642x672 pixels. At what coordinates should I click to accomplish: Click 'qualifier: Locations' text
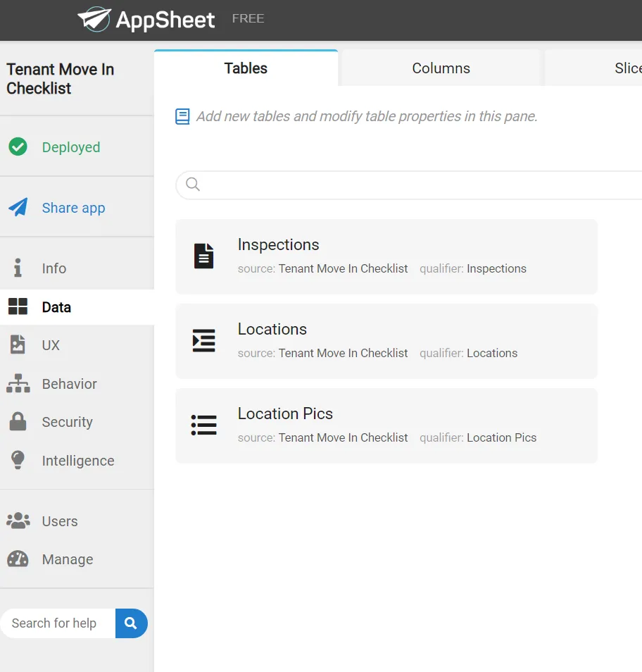click(x=469, y=353)
